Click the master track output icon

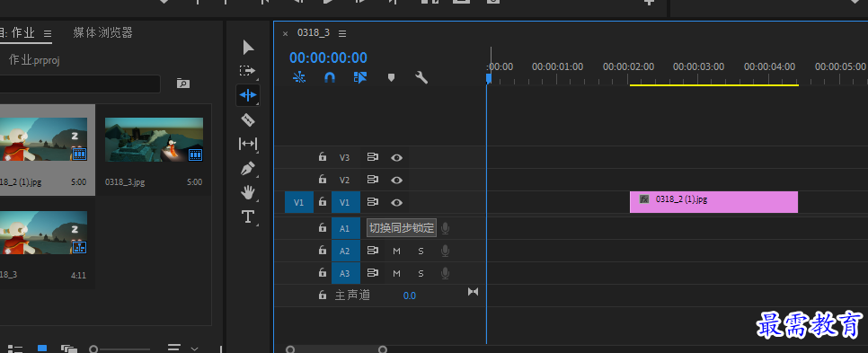point(473,292)
